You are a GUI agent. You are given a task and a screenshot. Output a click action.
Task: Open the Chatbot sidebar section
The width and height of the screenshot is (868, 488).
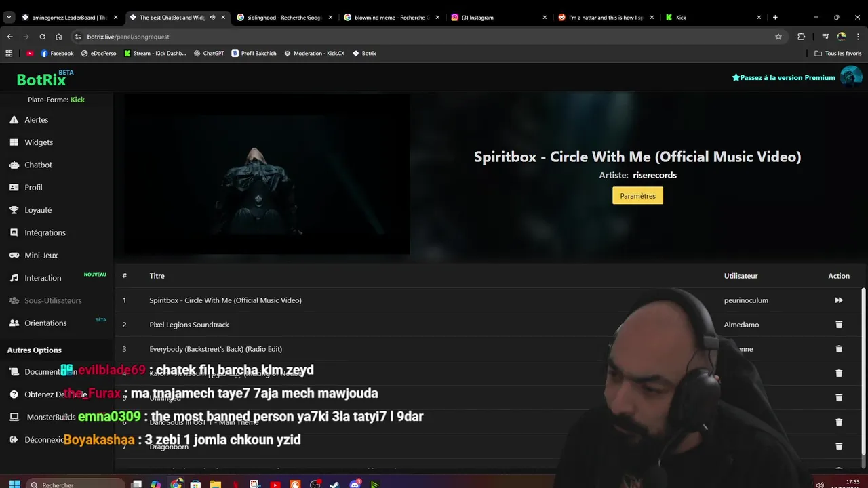click(x=38, y=165)
